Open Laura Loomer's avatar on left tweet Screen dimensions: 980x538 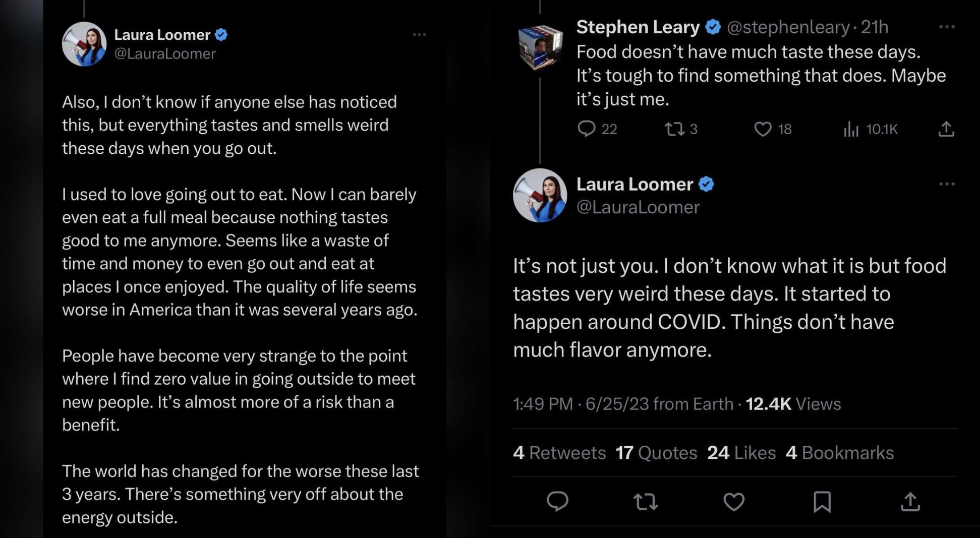(84, 44)
